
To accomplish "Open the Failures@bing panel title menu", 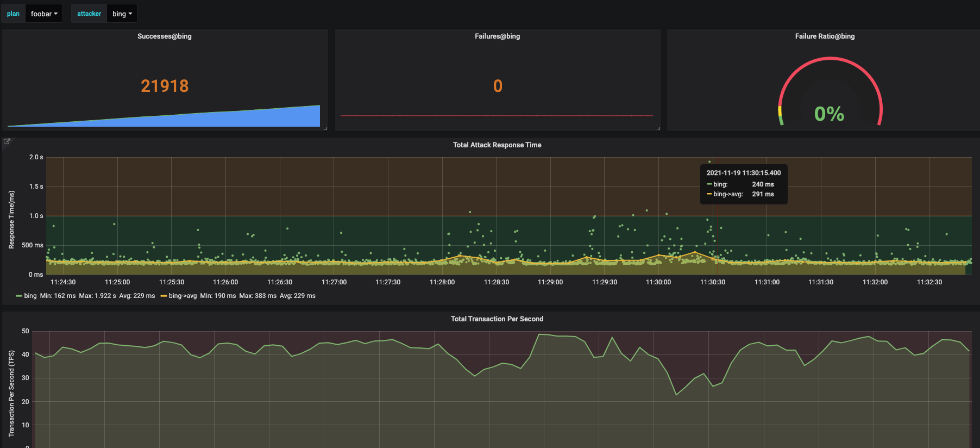I will click(x=497, y=36).
